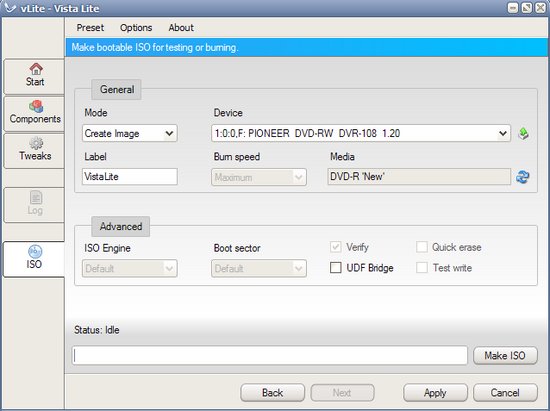This screenshot has width=550, height=411.
Task: Open Tweaks using the gear icon
Action: point(36,143)
